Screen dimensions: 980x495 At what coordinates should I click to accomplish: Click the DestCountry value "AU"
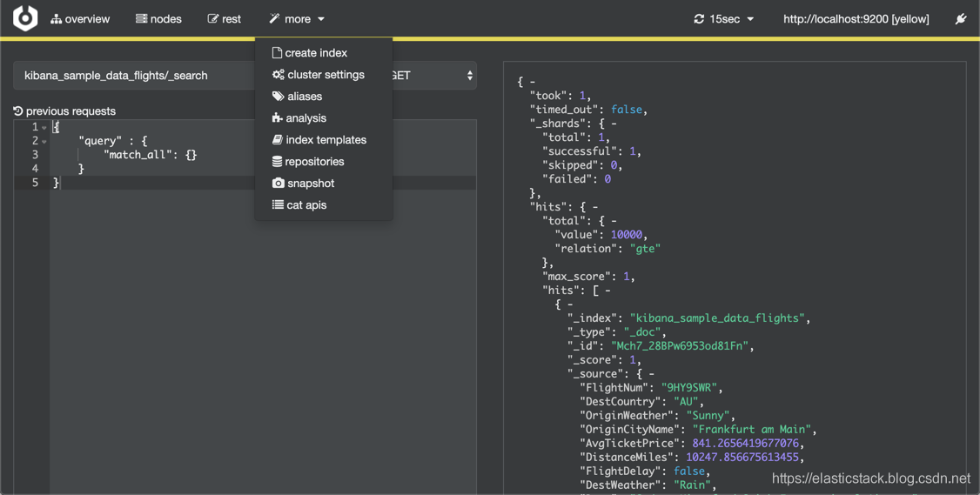[x=686, y=401]
